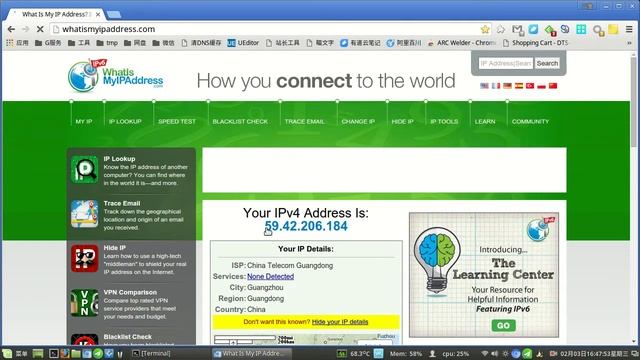This screenshot has height=360, width=640.
Task: Open the HIDE IP navigation item
Action: 402,121
